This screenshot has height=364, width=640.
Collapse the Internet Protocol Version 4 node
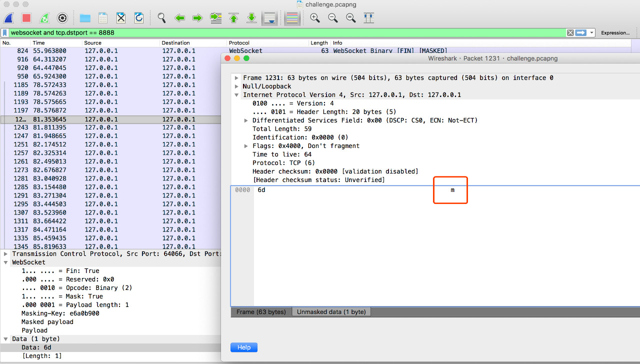[x=236, y=95]
